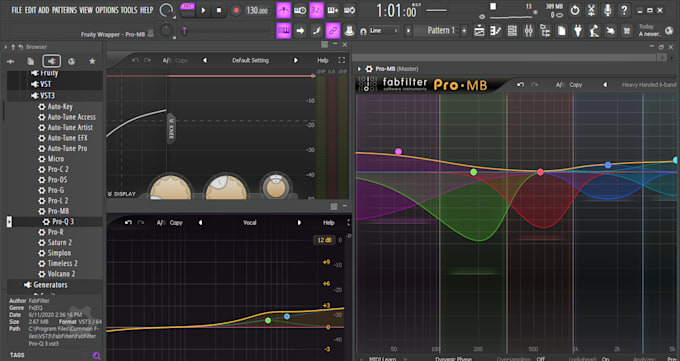The image size is (680, 361).
Task: Click the shopping cart icon
Action: pos(627,31)
